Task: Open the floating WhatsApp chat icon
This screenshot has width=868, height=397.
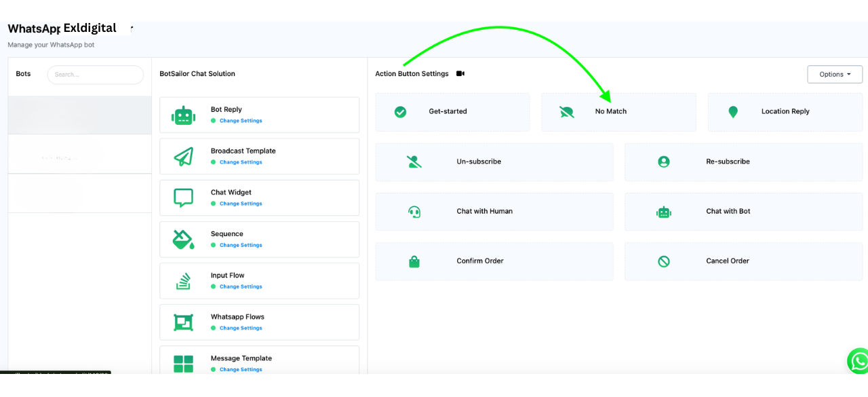Action: coord(859,361)
